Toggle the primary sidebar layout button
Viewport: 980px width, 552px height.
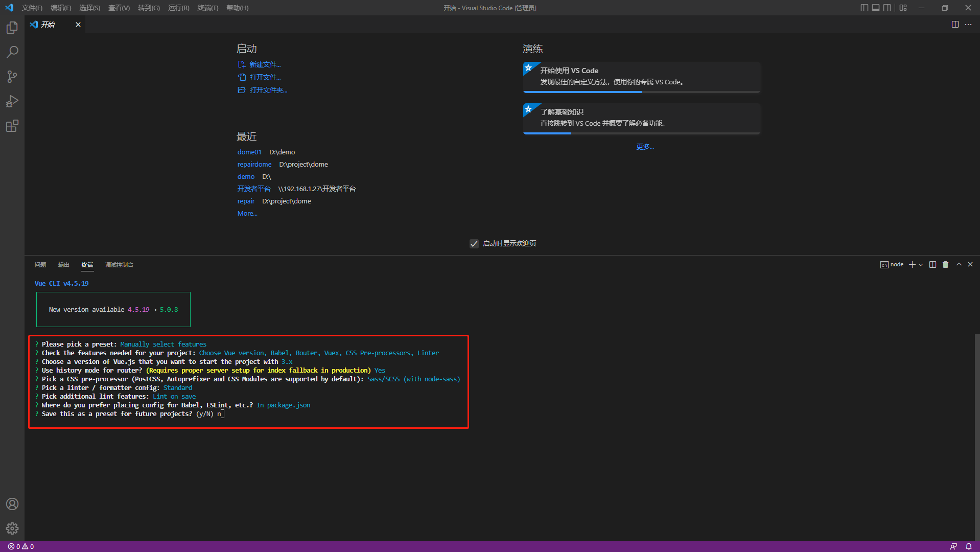[864, 8]
